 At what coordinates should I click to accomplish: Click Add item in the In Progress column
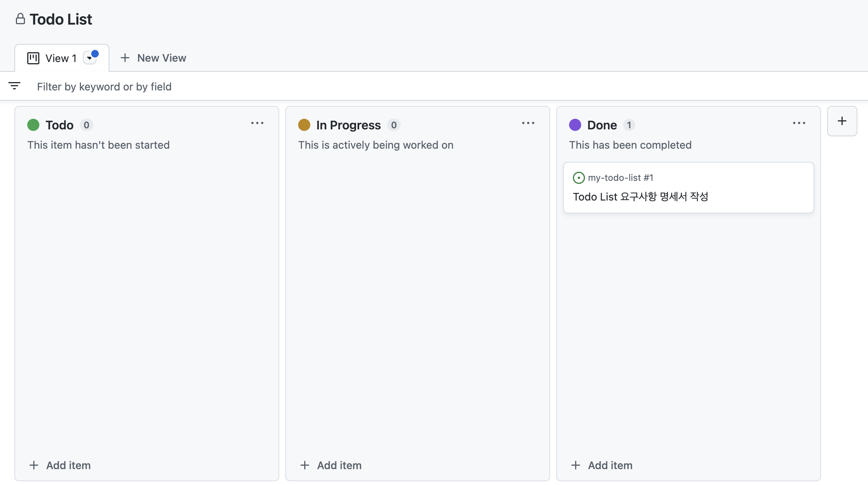coord(331,465)
